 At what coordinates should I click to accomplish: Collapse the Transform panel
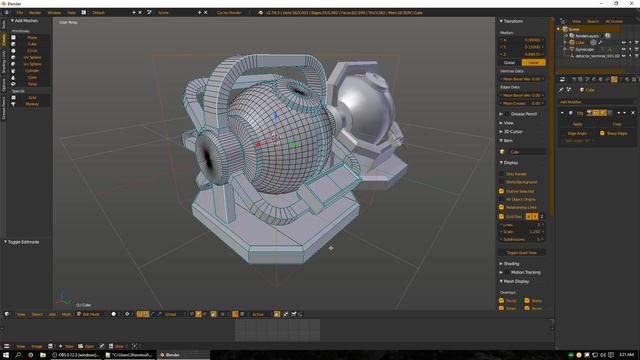(501, 21)
